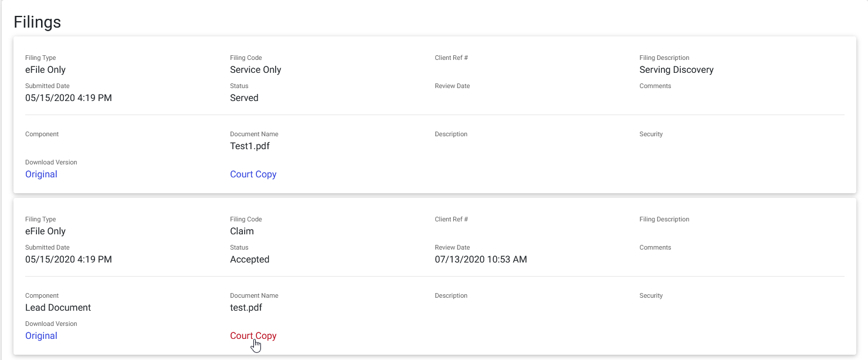
Task: Select the document name Test1.pdf
Action: pos(249,146)
